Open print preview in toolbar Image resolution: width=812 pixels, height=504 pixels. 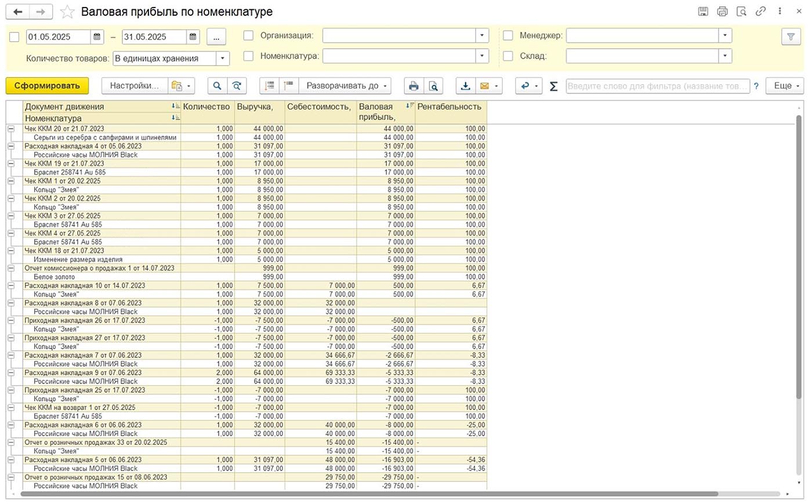433,86
